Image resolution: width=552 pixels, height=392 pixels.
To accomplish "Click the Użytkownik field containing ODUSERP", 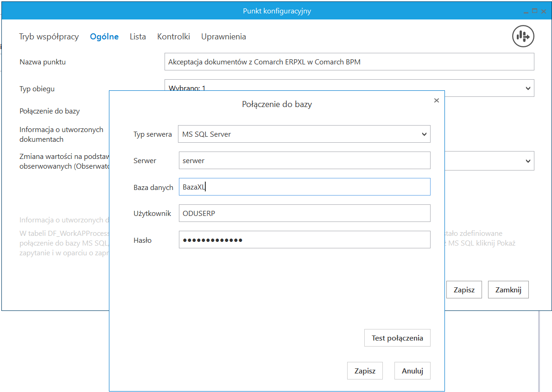I will pyautogui.click(x=304, y=213).
